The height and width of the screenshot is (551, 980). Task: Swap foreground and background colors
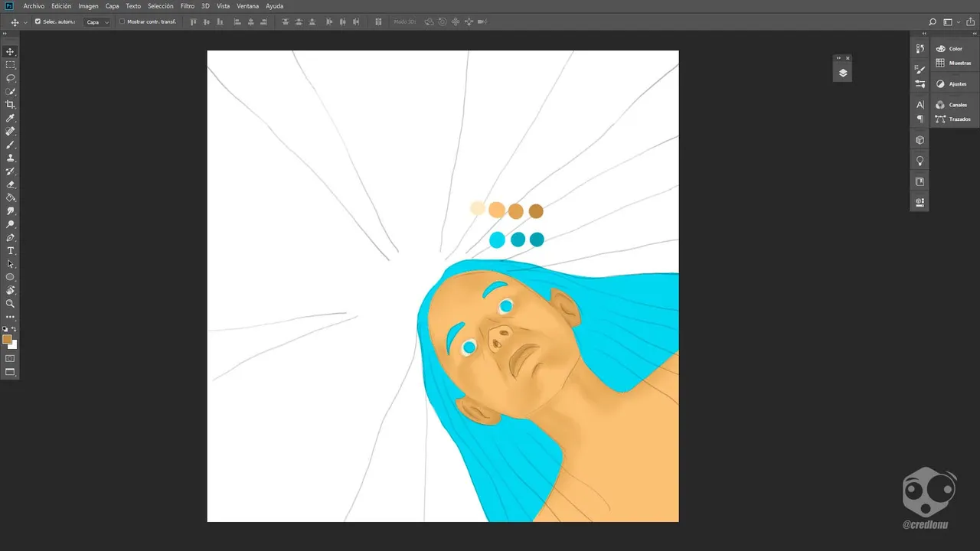15,329
